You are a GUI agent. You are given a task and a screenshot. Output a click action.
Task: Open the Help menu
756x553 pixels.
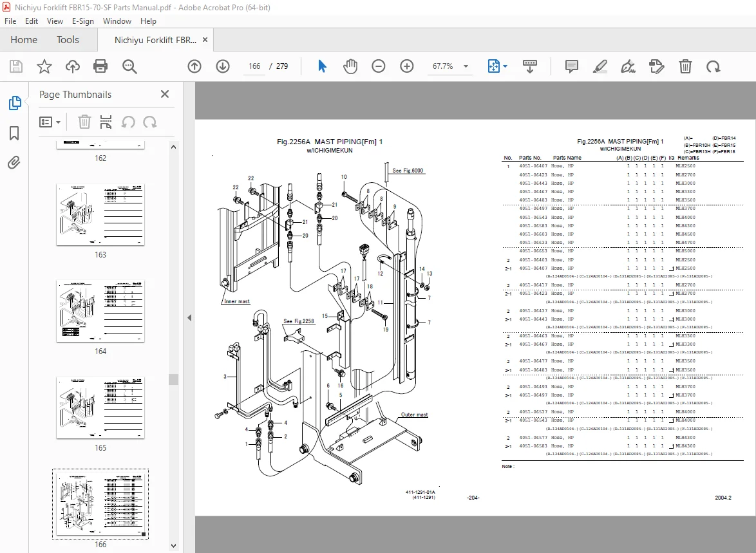click(x=149, y=21)
